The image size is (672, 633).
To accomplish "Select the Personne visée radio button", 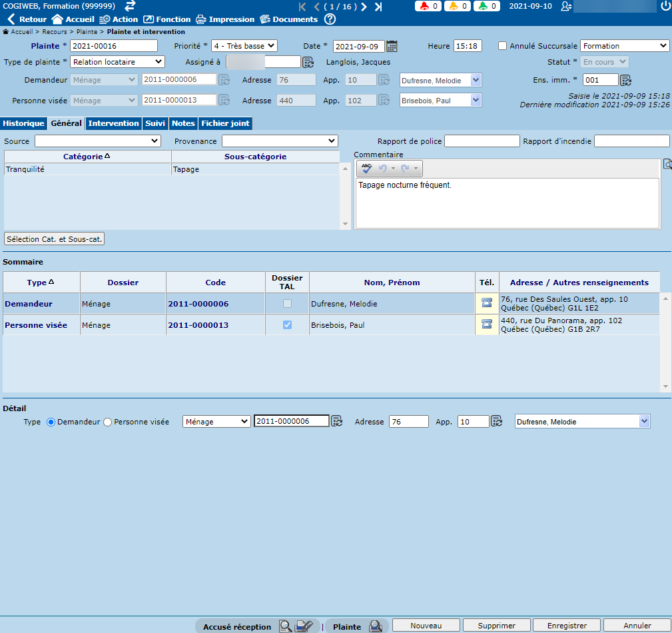I will pos(108,422).
